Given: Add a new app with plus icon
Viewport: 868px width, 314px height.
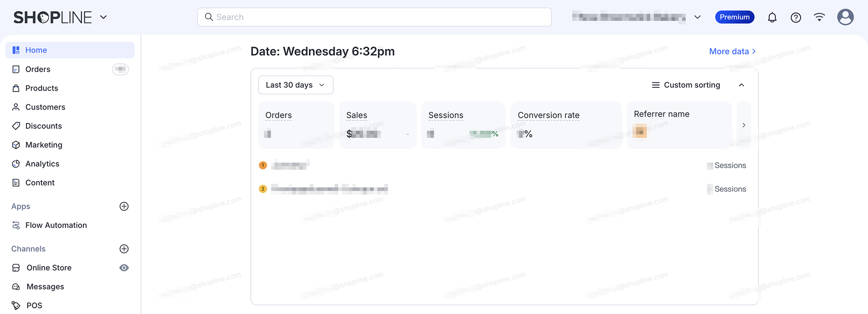Looking at the screenshot, I should coord(124,206).
